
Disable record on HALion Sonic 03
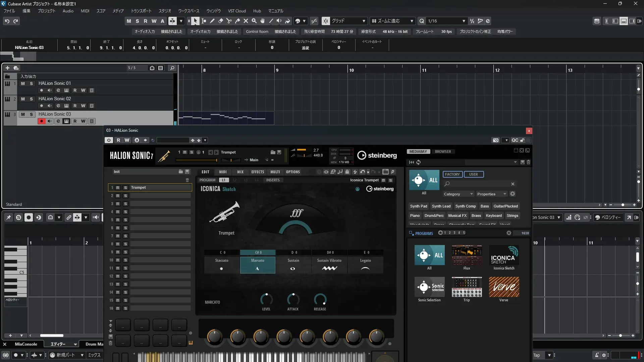point(41,121)
